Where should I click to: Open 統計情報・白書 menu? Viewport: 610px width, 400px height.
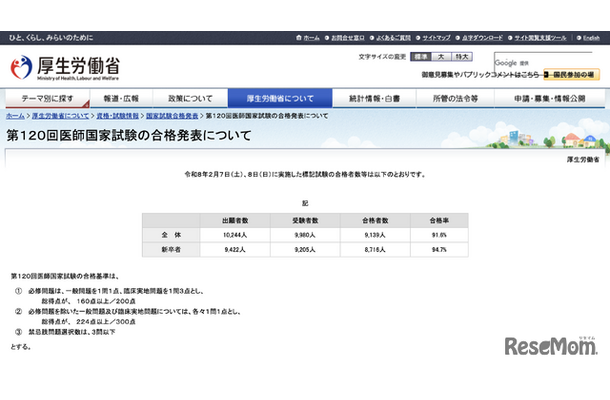[374, 98]
